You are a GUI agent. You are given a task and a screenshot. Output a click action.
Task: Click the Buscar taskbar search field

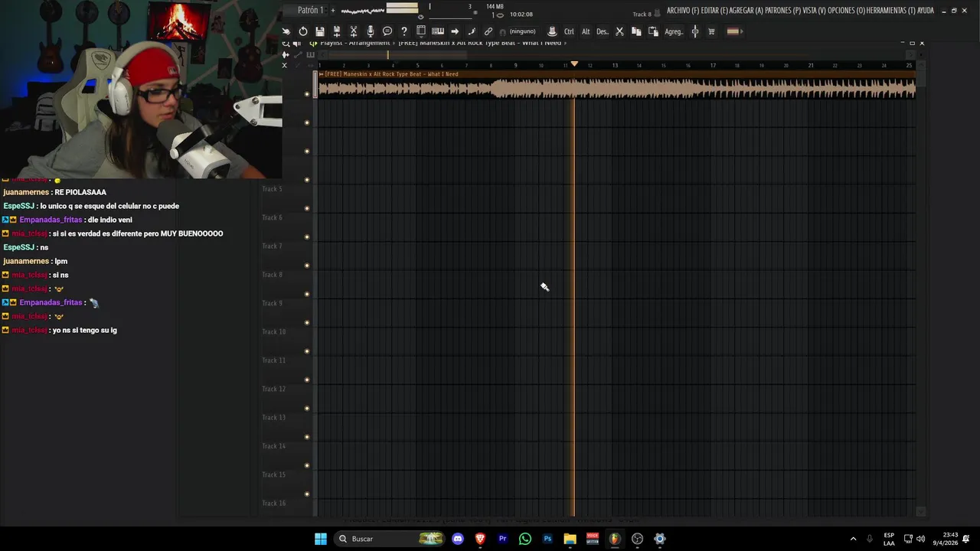(x=389, y=539)
